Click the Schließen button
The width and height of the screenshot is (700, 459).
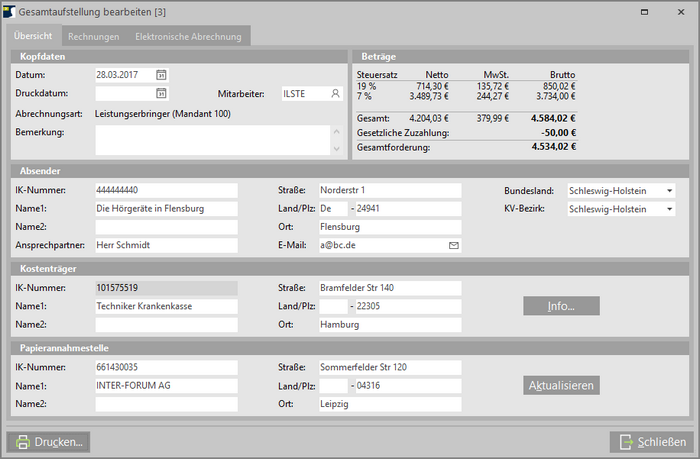(x=651, y=442)
